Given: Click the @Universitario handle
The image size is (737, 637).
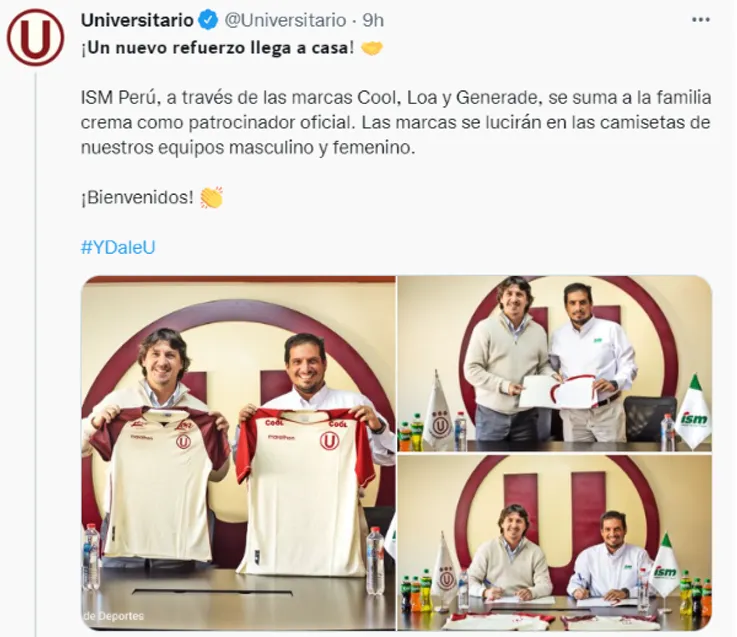Looking at the screenshot, I should click(285, 20).
